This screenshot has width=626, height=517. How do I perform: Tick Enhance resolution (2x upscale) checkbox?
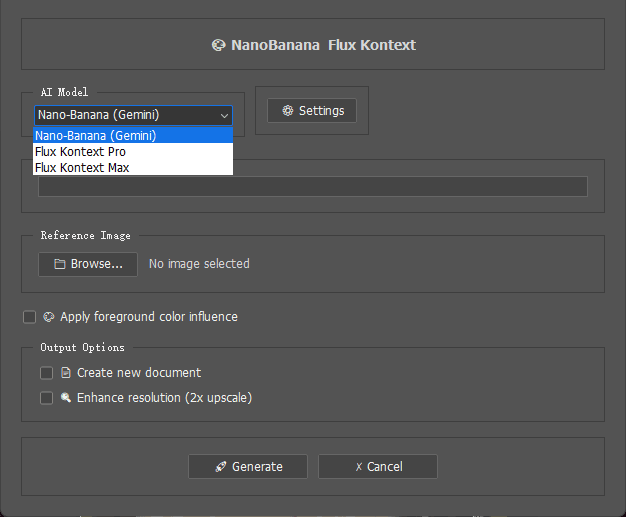pos(47,398)
